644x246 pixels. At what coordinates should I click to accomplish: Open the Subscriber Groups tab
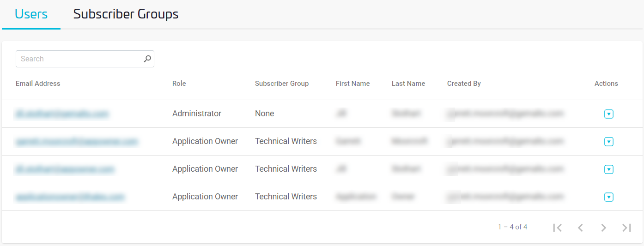(126, 14)
